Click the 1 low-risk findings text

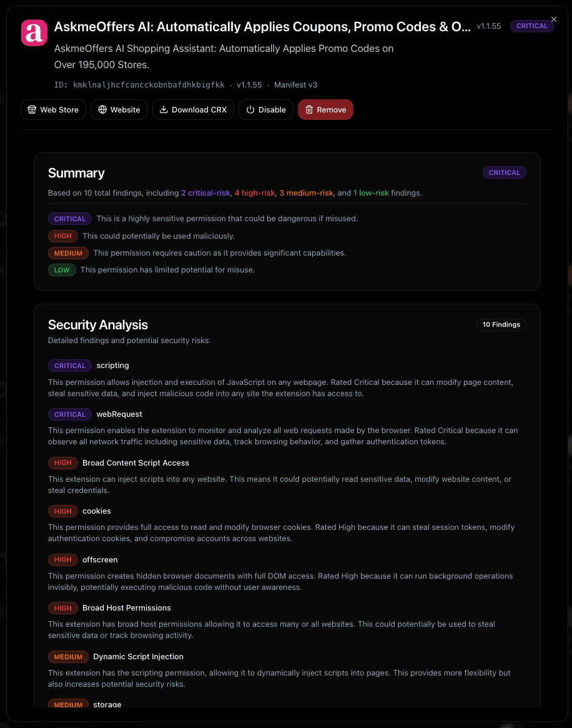point(371,193)
